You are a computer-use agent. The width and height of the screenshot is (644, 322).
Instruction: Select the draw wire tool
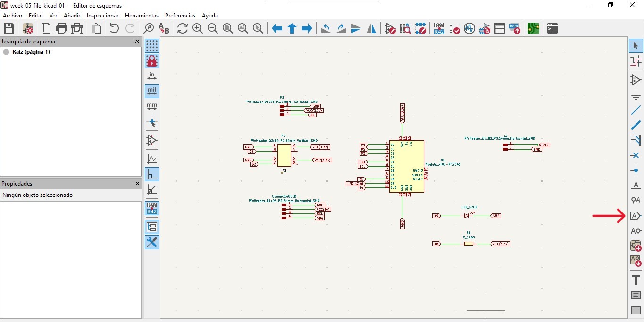(636, 110)
